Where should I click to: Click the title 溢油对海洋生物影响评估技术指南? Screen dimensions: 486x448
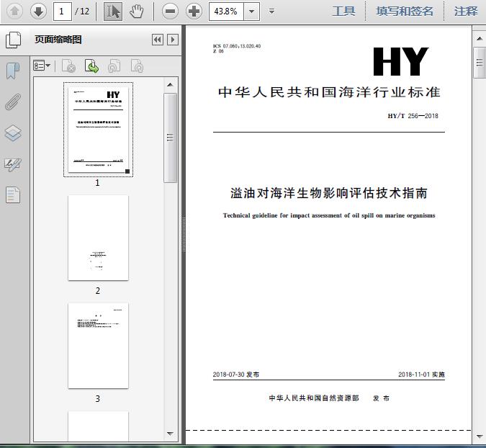point(329,193)
